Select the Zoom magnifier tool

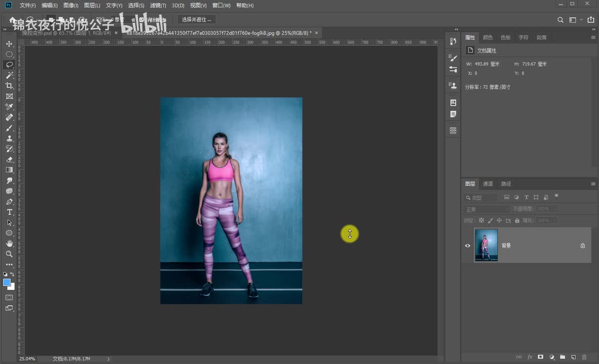9,254
